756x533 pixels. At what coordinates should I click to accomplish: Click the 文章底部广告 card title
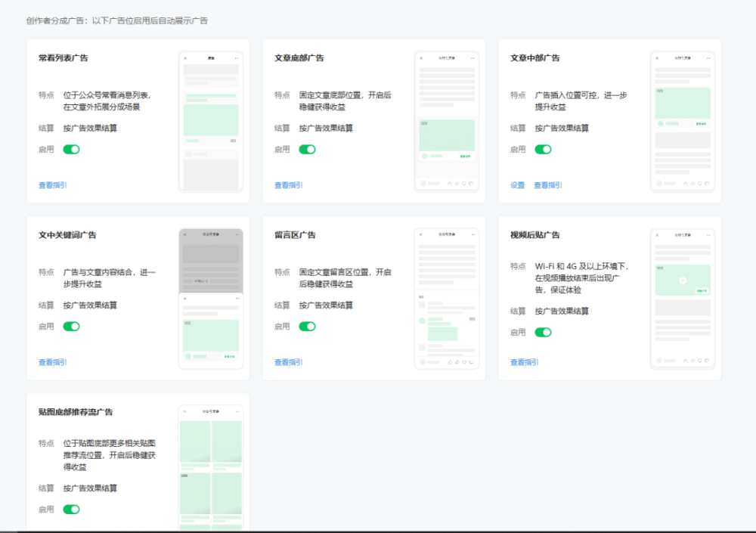(299, 58)
